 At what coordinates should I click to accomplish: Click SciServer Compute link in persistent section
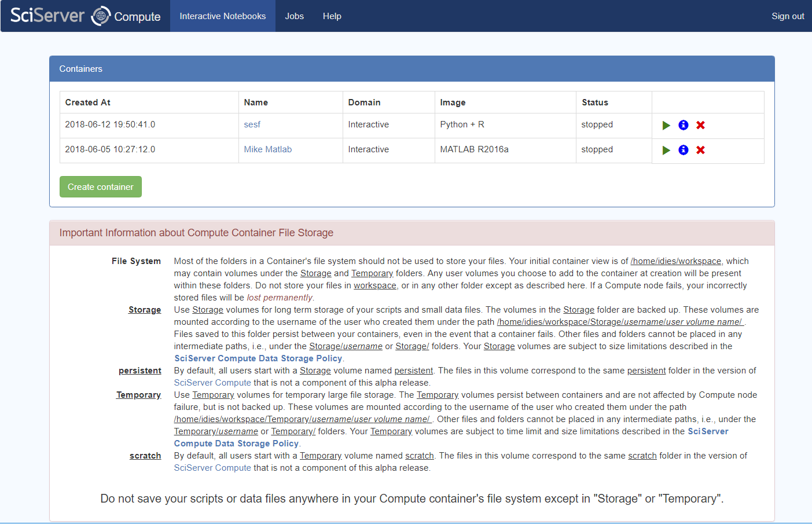212,383
